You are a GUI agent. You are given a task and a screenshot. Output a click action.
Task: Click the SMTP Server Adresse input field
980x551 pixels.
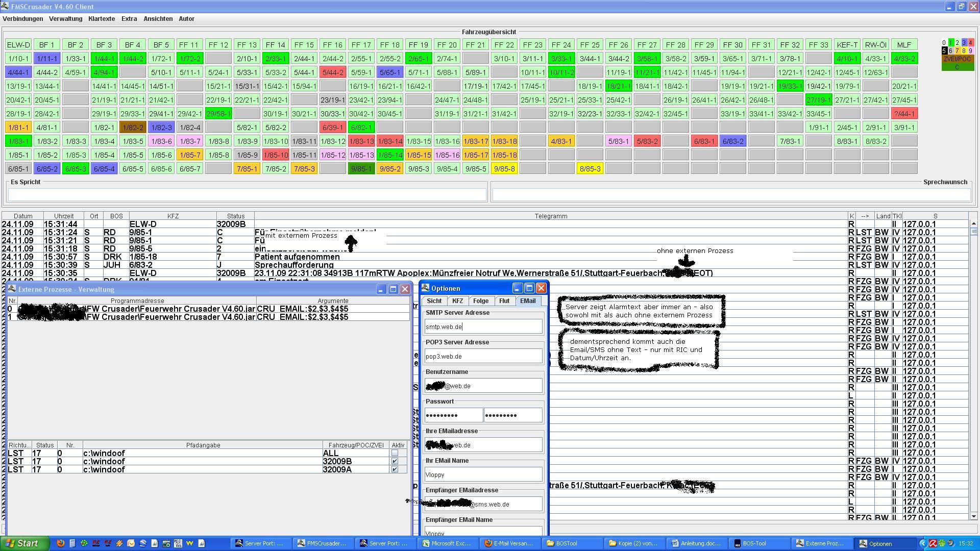point(483,327)
